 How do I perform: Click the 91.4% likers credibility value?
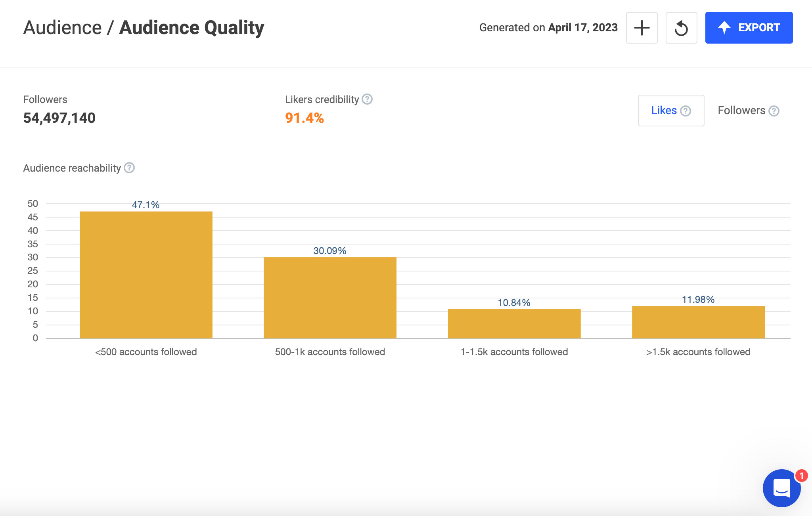click(x=304, y=118)
